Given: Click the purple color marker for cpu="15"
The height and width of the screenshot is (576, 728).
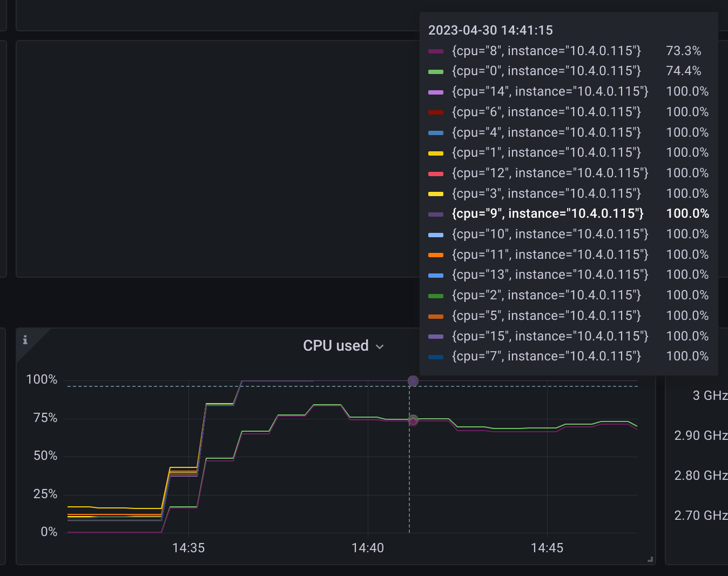Looking at the screenshot, I should (436, 337).
